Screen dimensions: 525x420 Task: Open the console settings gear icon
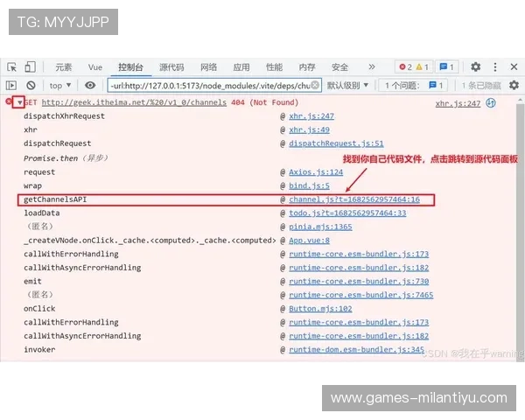click(x=514, y=86)
